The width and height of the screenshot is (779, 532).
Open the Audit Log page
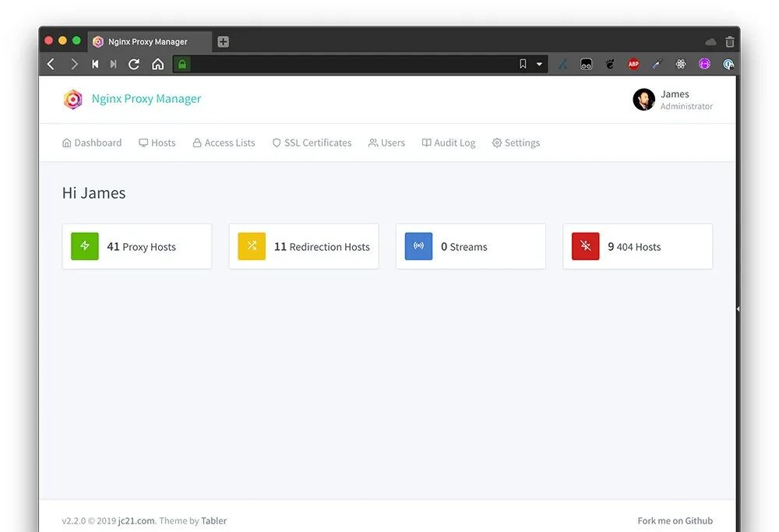449,143
